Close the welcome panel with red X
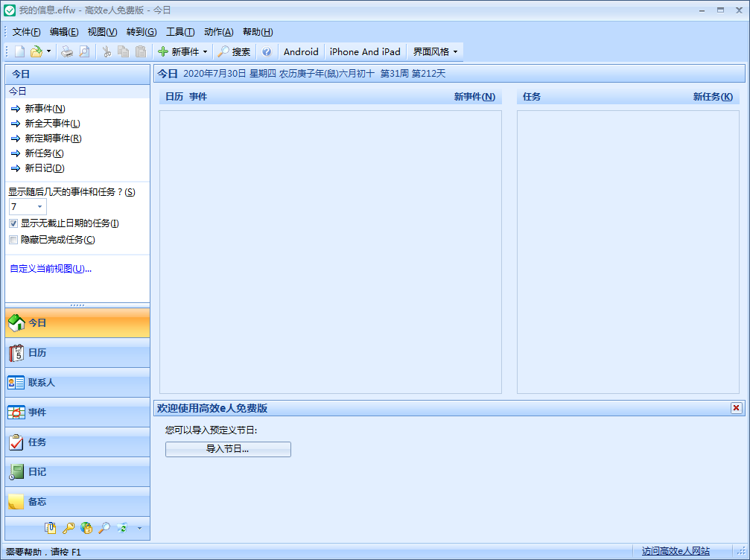750x560 pixels. pyautogui.click(x=736, y=408)
